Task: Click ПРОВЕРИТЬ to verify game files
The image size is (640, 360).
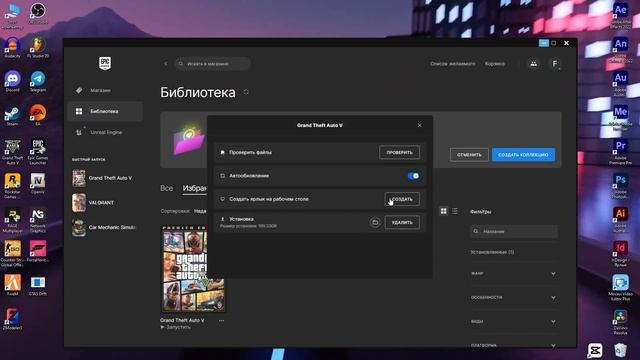Action: click(x=399, y=152)
